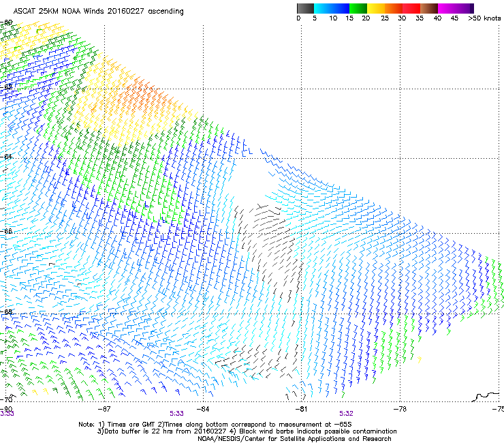The width and height of the screenshot is (504, 443).
Task: Click the "5:32" measurement time label
Action: (346, 414)
